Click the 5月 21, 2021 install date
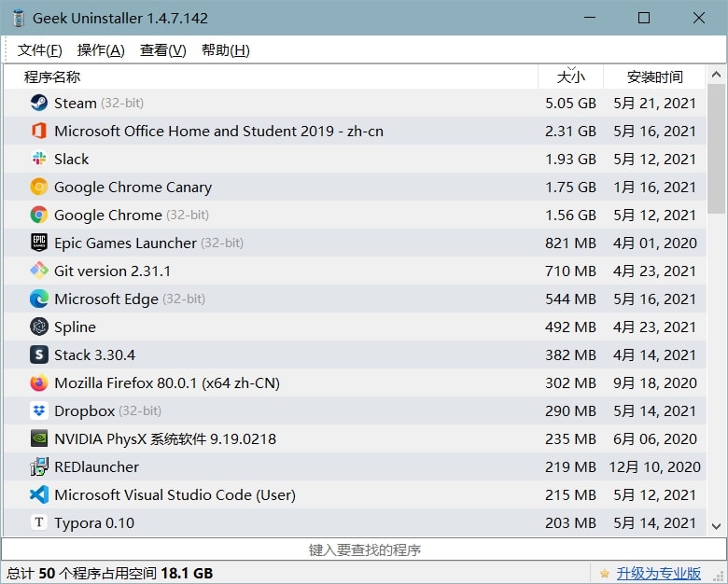 point(654,103)
